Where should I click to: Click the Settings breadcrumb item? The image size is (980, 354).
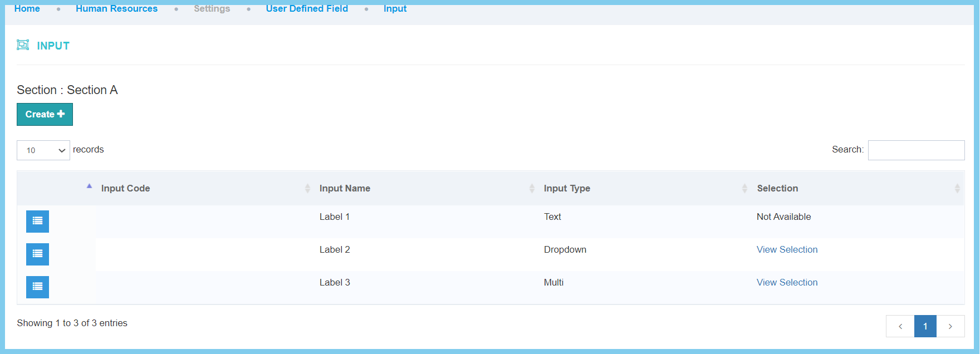pos(212,9)
